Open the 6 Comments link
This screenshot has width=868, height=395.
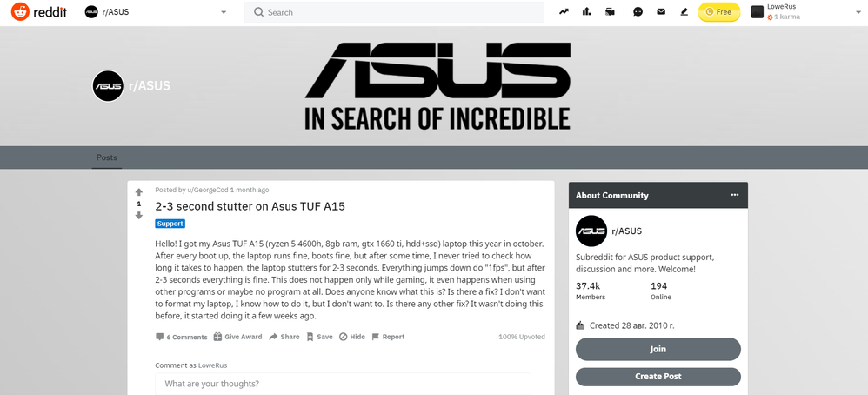click(182, 337)
